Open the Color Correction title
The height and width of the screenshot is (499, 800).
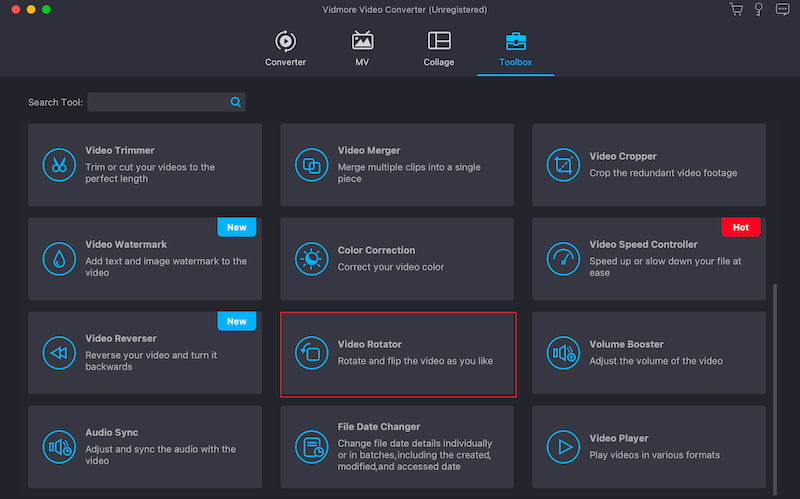pos(376,250)
